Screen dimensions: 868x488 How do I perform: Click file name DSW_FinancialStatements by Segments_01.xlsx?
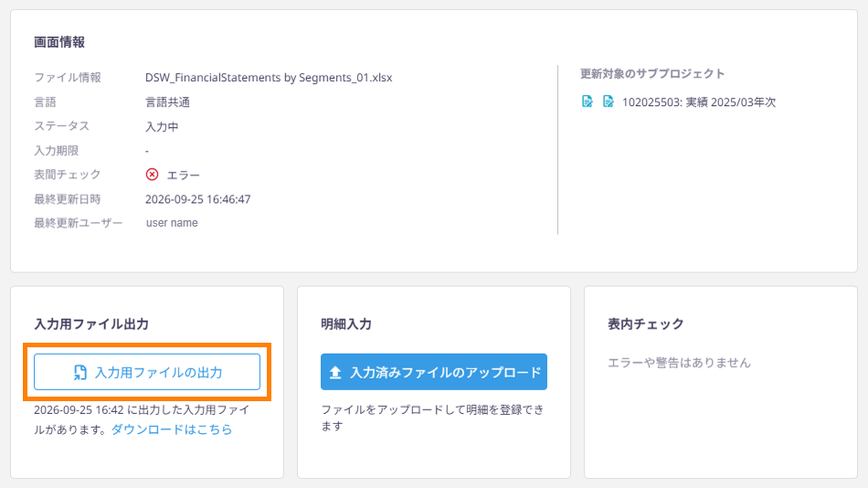pyautogui.click(x=269, y=78)
